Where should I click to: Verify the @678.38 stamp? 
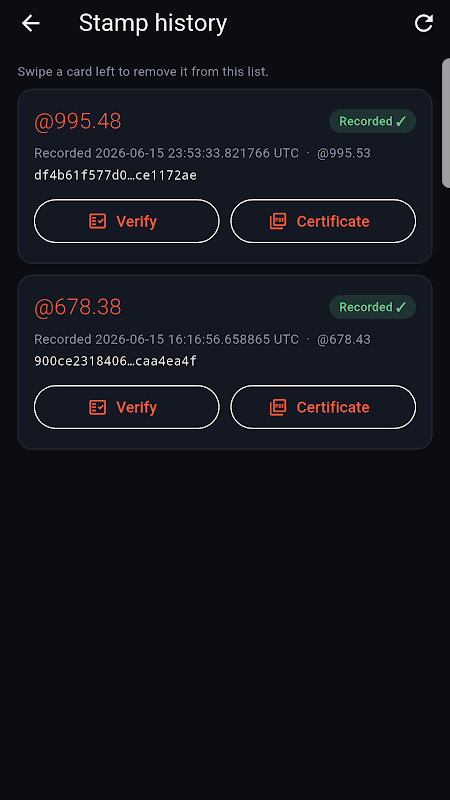(127, 407)
